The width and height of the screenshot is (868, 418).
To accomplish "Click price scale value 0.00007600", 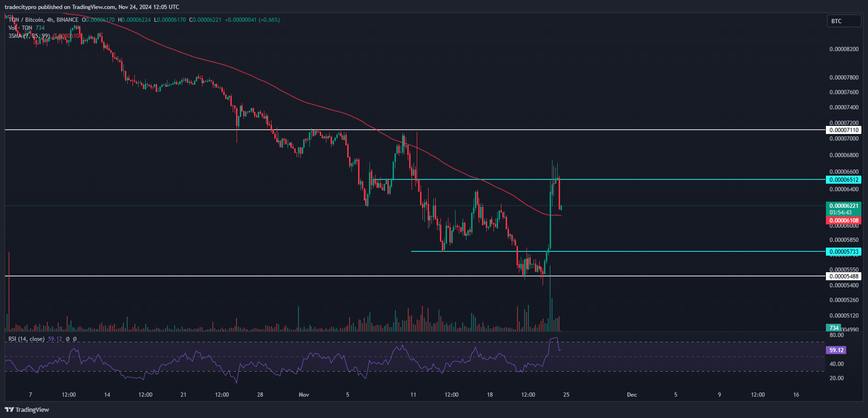I will pos(844,92).
